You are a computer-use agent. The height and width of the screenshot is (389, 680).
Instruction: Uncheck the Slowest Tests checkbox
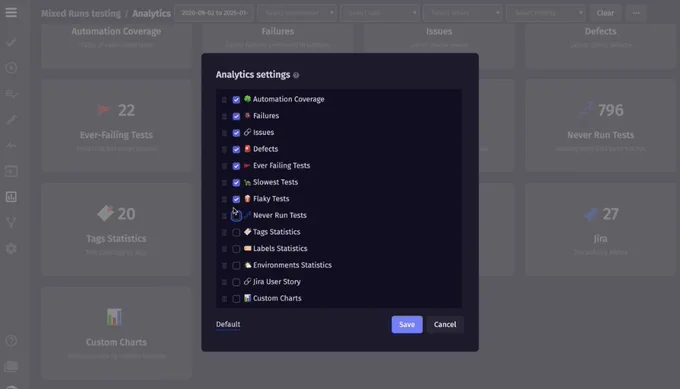coord(236,183)
